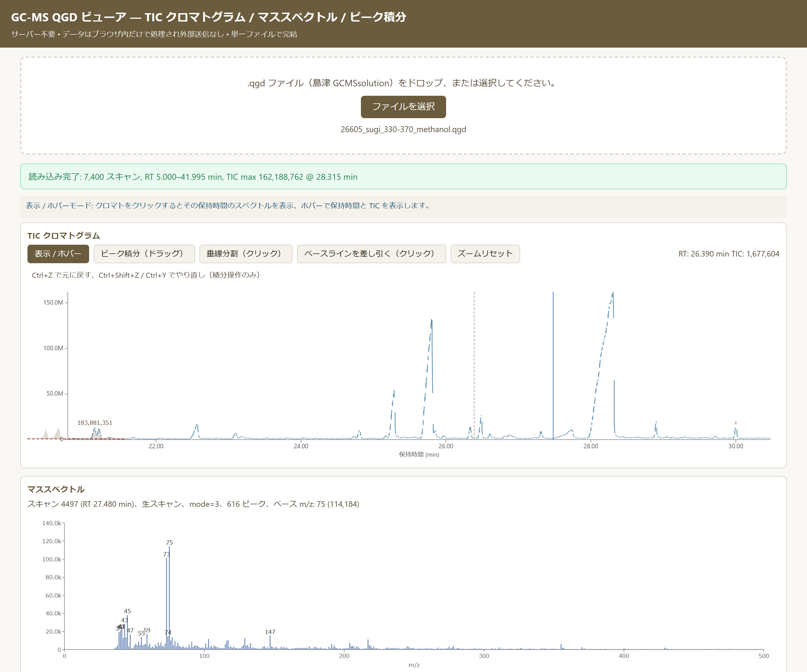Click the ファイルを選択 button

403,107
